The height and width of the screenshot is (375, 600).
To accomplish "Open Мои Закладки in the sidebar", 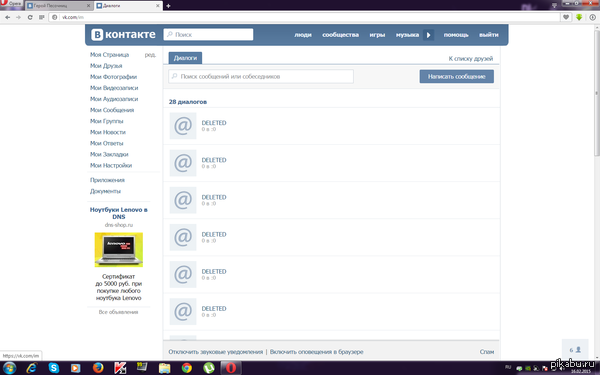I will pos(109,155).
